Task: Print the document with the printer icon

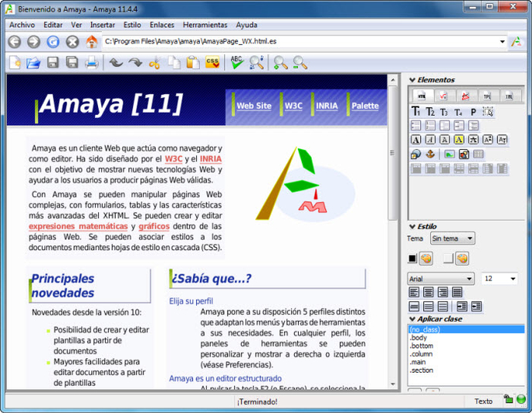Action: 92,63
